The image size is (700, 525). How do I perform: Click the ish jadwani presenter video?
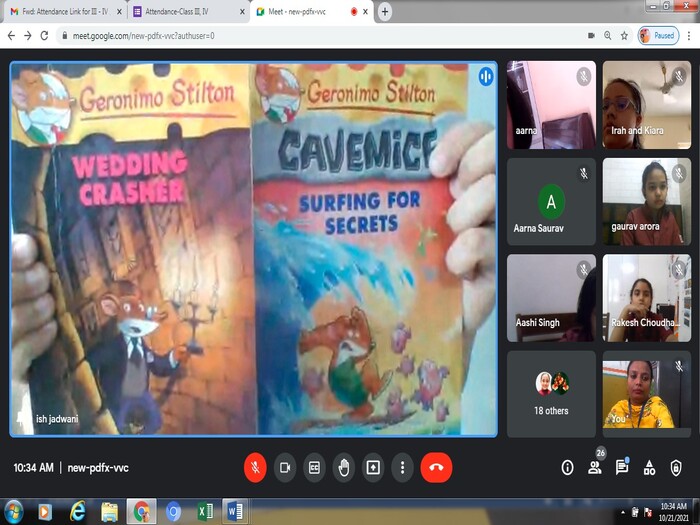254,249
